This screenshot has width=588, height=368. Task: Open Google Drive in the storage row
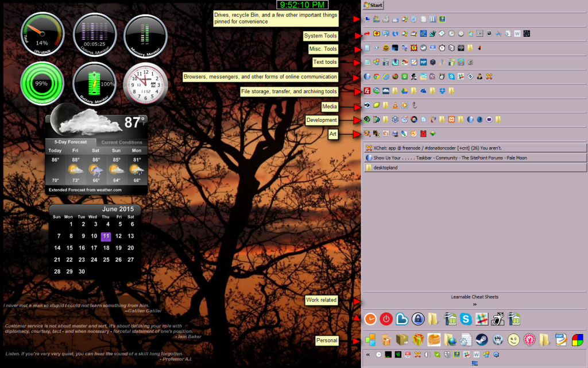pyautogui.click(x=404, y=91)
